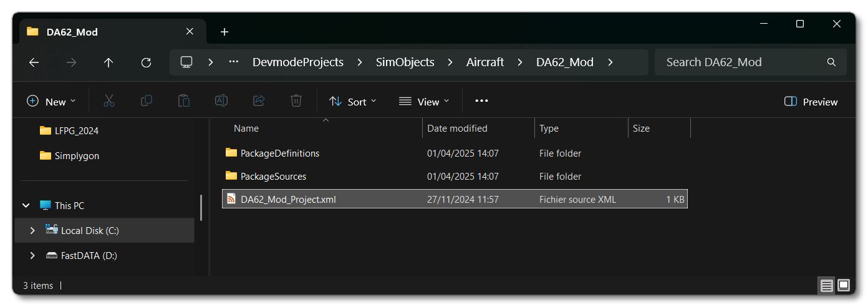The height and width of the screenshot is (307, 868).
Task: Click the monitor icon in address bar
Action: (x=186, y=62)
